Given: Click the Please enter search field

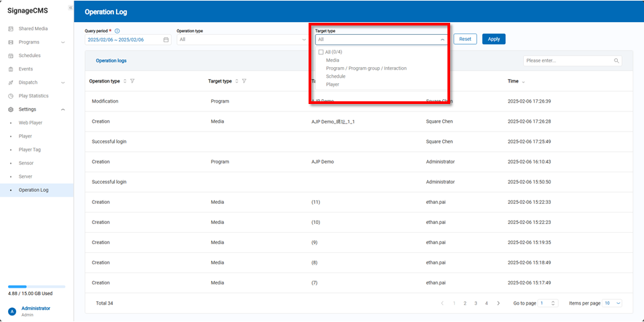Looking at the screenshot, I should click(567, 60).
